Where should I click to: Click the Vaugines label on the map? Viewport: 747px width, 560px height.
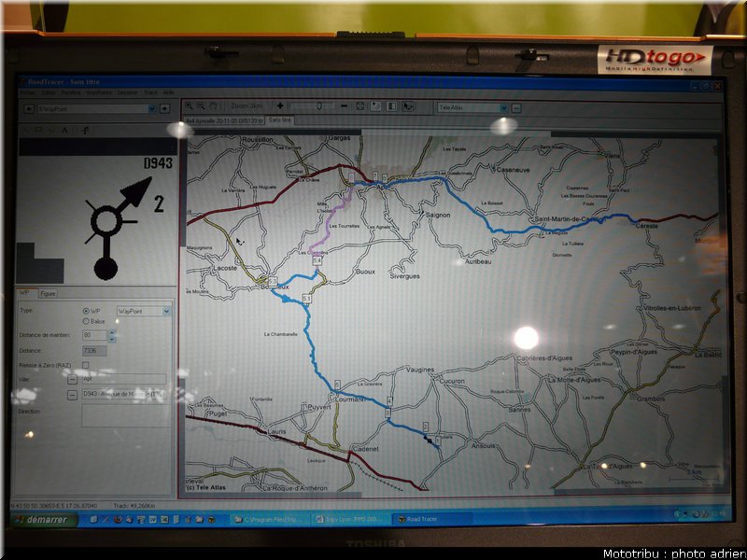419,369
